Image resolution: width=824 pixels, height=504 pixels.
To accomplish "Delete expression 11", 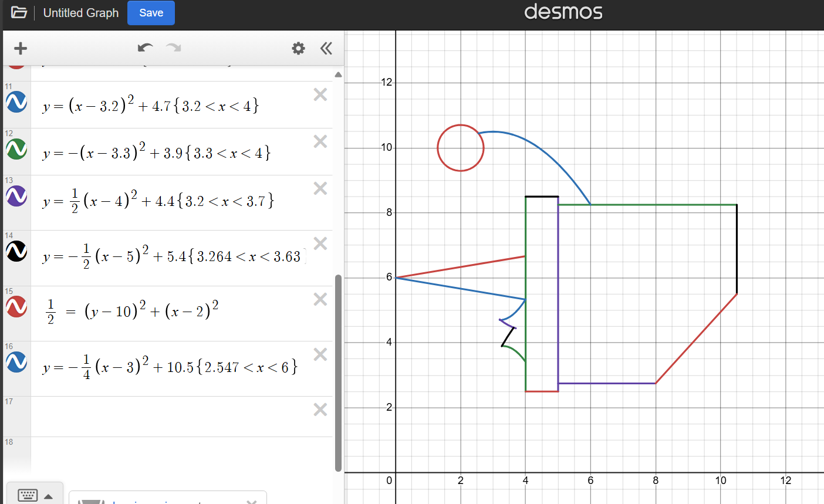I will tap(320, 94).
